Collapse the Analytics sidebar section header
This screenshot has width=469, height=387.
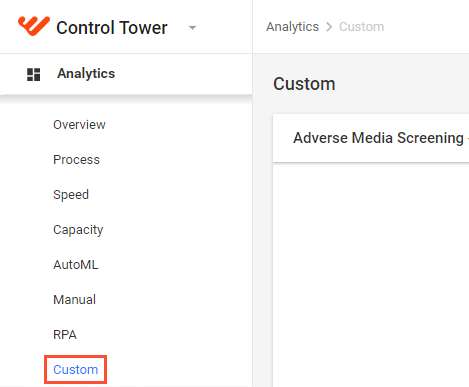126,74
